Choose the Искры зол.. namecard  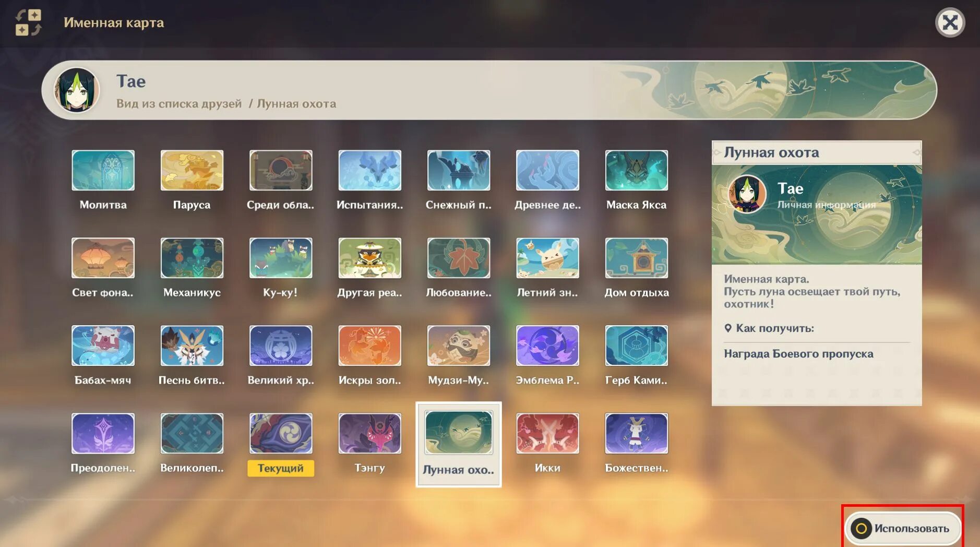(369, 346)
